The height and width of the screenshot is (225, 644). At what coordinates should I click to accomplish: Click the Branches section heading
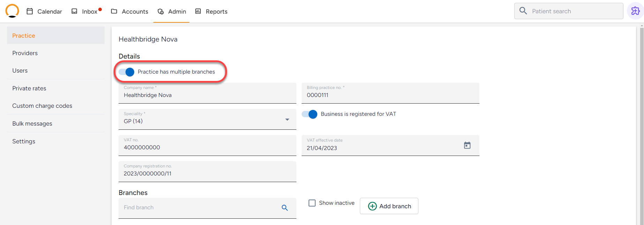(133, 193)
